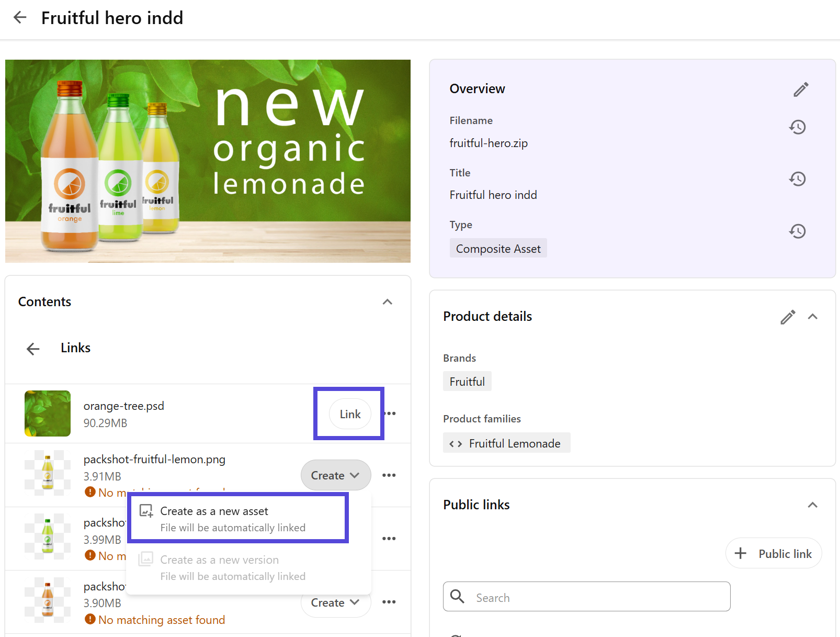The image size is (840, 637).
Task: Edit the Overview section with the pencil
Action: 801,90
